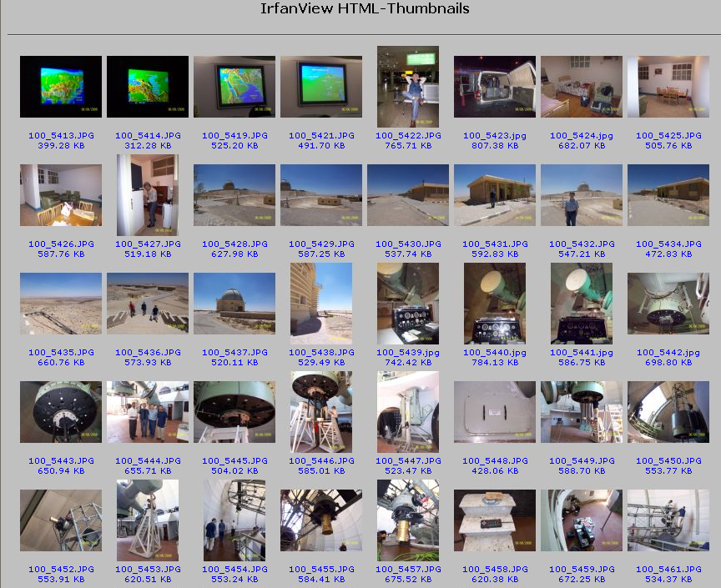View the 100_5427.JPG thumbnail
The height and width of the screenshot is (588, 721).
148,195
